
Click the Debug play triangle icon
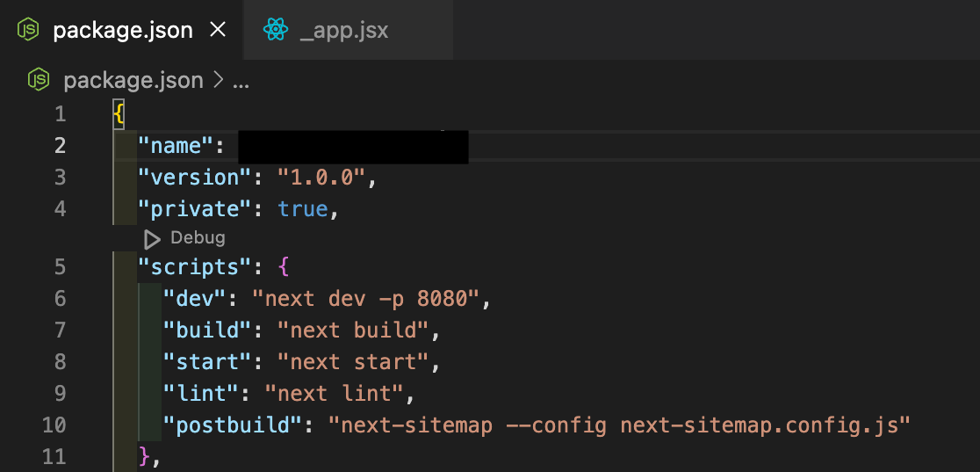(x=152, y=239)
